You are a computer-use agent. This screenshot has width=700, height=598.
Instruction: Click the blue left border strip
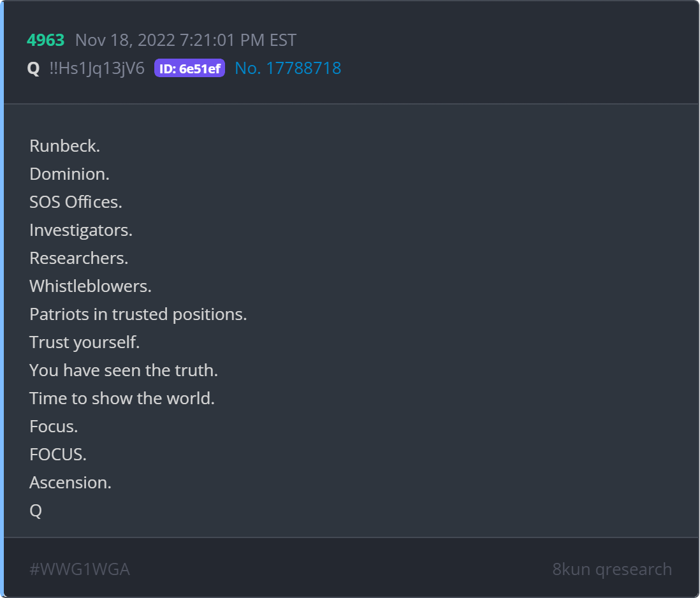(x=2, y=299)
